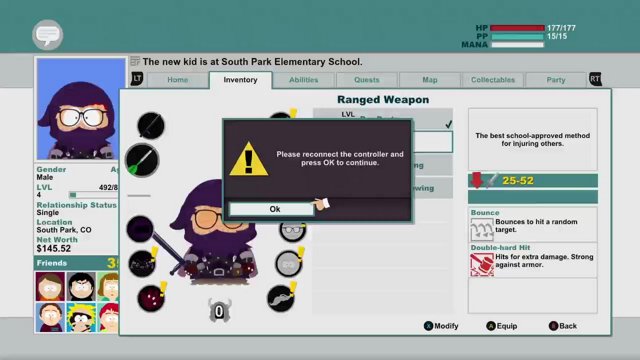
Task: Select the body armor slot with alert
Action: (142, 263)
